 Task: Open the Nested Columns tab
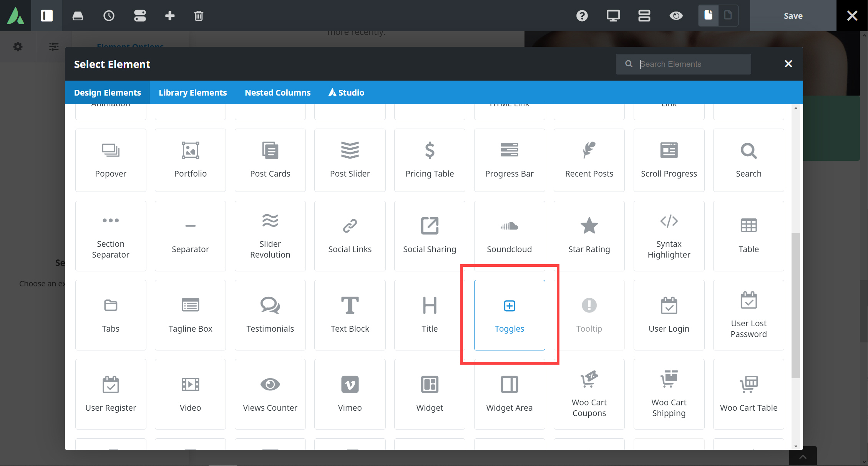pyautogui.click(x=277, y=93)
